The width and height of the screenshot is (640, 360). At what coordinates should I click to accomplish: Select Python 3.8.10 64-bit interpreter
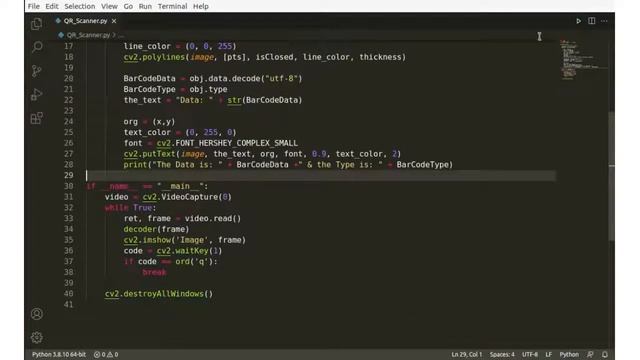point(59,354)
